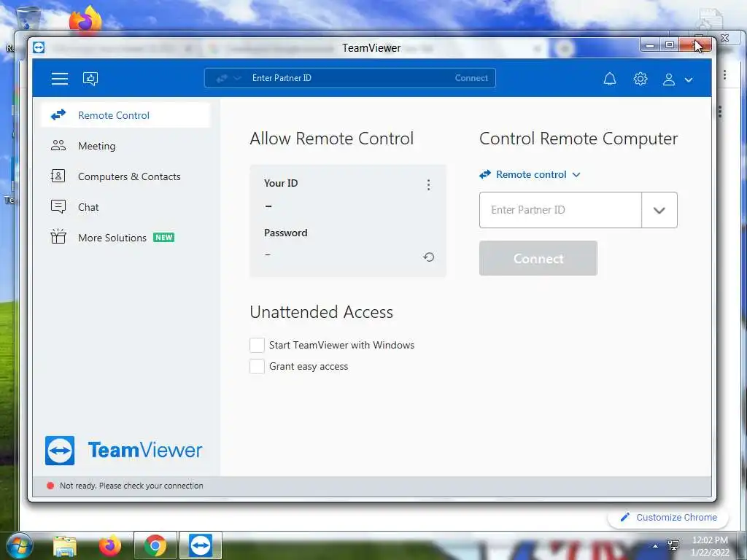Expand the Remote control mode dropdown
Screen dimensions: 747x560
coord(576,175)
